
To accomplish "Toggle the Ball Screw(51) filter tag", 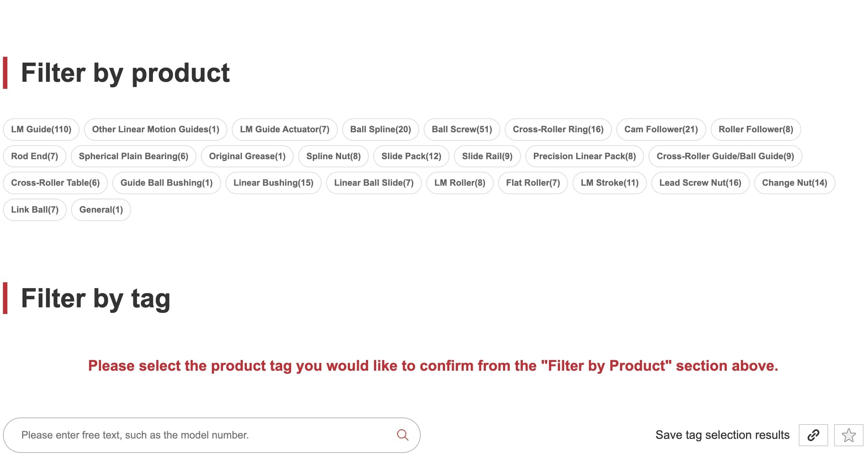I will pos(462,129).
